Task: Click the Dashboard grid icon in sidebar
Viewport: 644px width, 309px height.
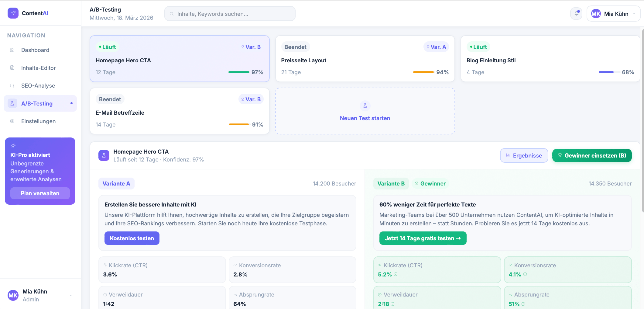Action: coord(12,50)
